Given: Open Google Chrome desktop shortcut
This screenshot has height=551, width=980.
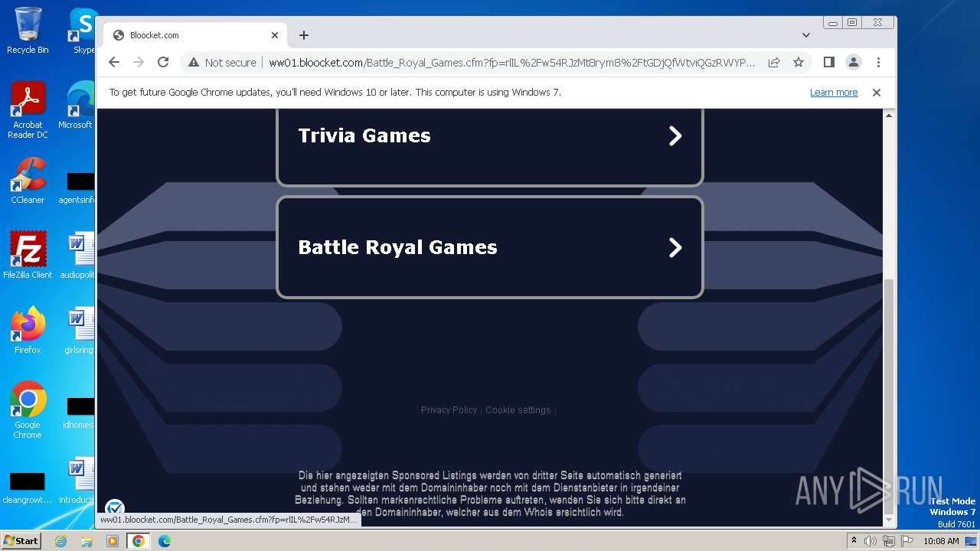Looking at the screenshot, I should 28,410.
